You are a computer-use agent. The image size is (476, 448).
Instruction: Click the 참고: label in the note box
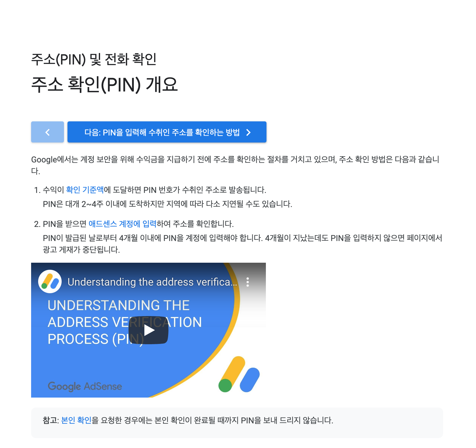pos(51,420)
